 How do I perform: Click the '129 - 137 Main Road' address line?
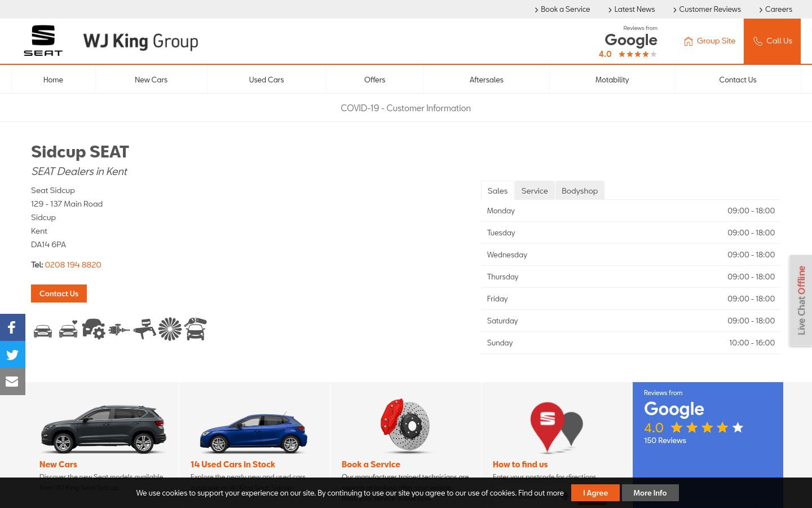tap(67, 204)
